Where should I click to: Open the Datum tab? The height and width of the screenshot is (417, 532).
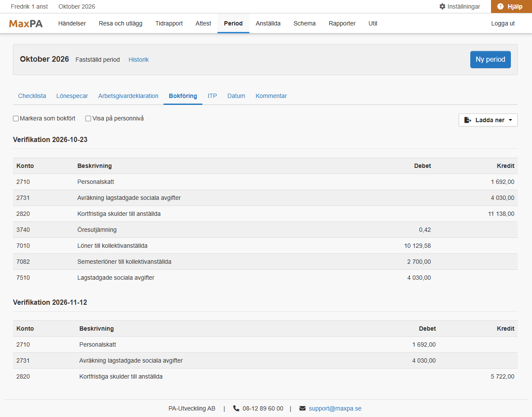click(x=236, y=96)
